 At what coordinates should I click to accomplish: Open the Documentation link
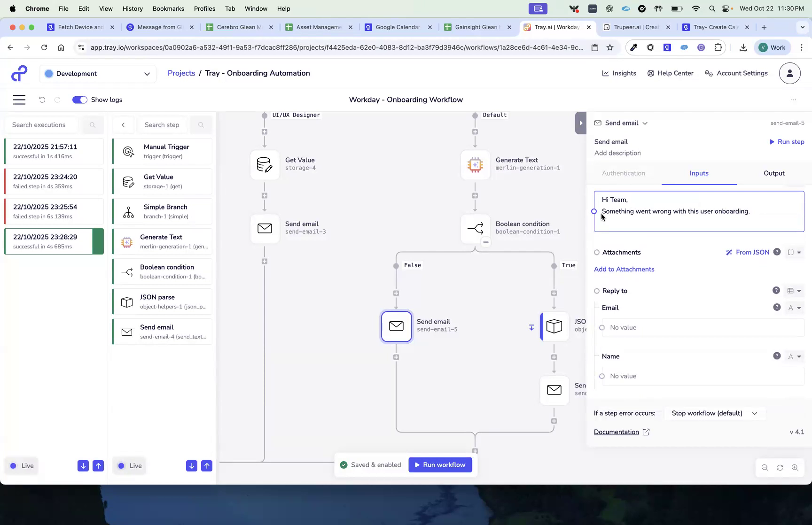coord(616,432)
